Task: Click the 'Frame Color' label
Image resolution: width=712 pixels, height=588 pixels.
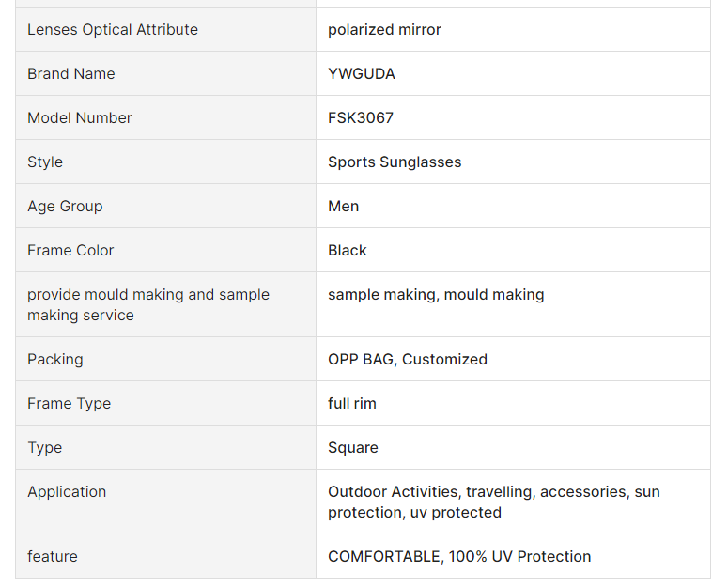Action: 70,251
